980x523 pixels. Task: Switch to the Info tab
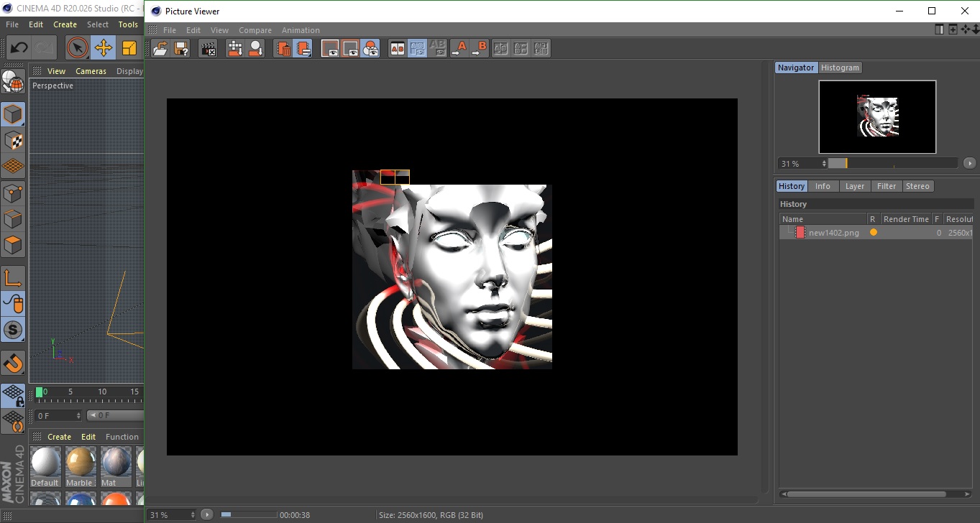coord(823,186)
